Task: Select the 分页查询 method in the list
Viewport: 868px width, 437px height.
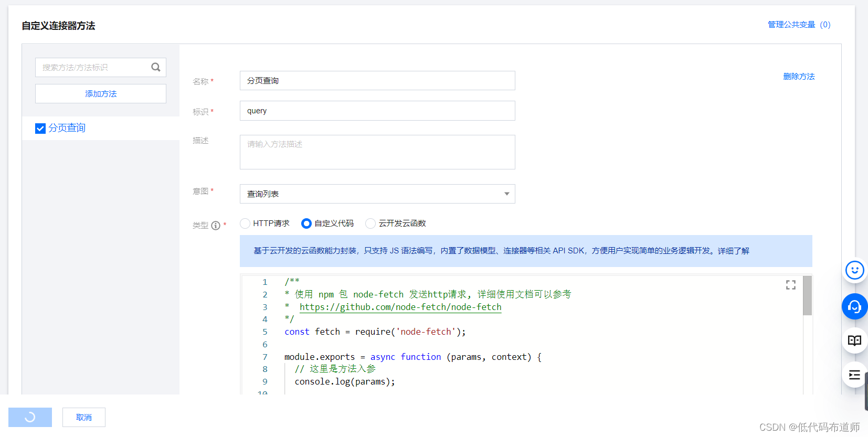Action: [101, 128]
